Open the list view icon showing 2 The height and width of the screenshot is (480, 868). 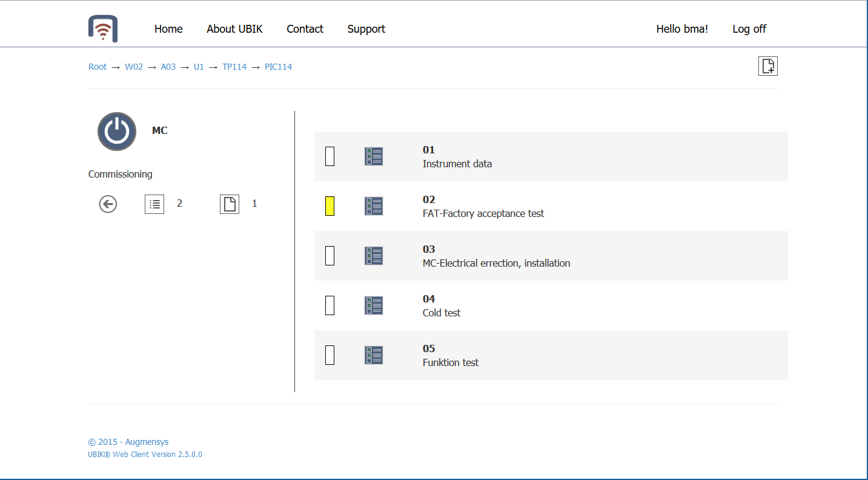[x=154, y=204]
